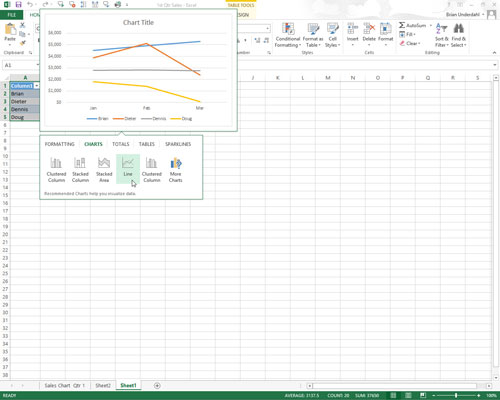The image size is (500, 400).
Task: Open the Sheet2 worksheet tab
Action: [103, 385]
